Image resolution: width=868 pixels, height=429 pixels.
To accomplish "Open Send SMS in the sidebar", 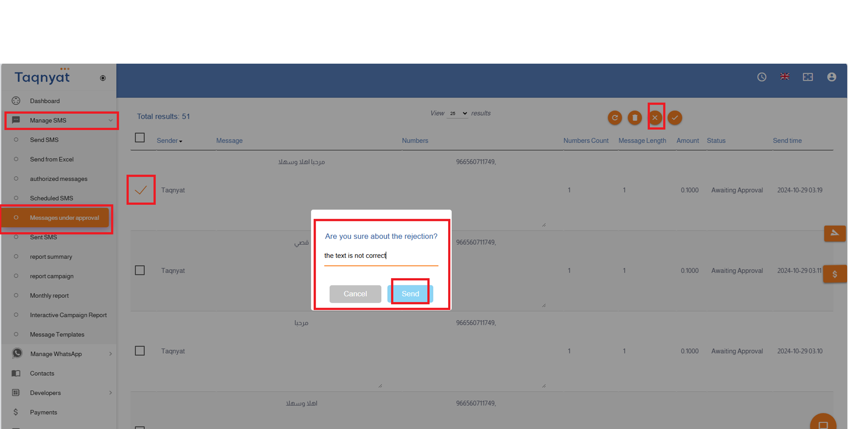I will 44,140.
